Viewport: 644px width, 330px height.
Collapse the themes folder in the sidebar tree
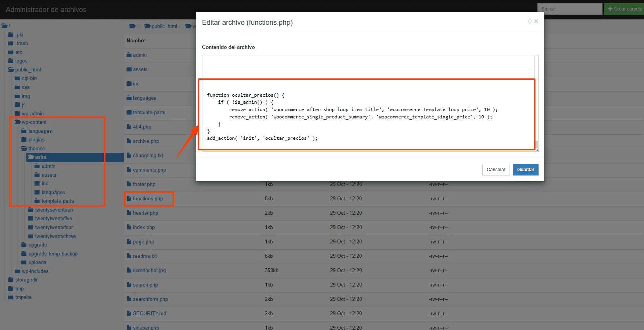click(24, 149)
